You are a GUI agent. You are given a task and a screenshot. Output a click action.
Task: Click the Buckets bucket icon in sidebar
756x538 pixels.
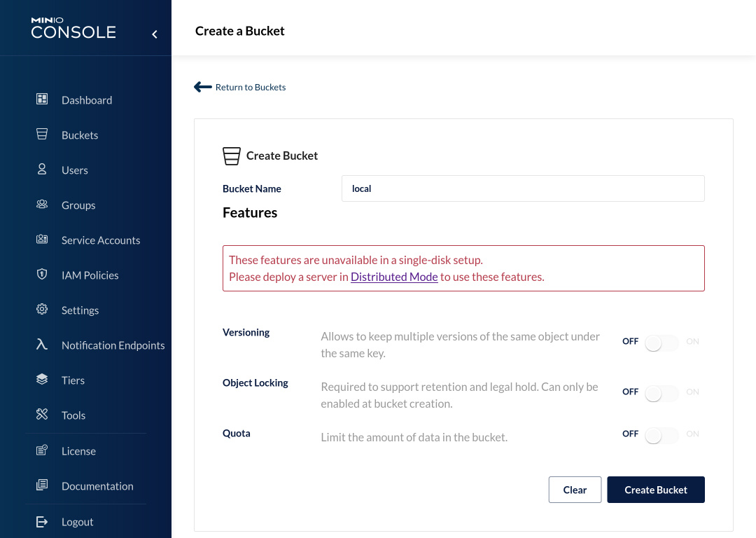(42, 134)
